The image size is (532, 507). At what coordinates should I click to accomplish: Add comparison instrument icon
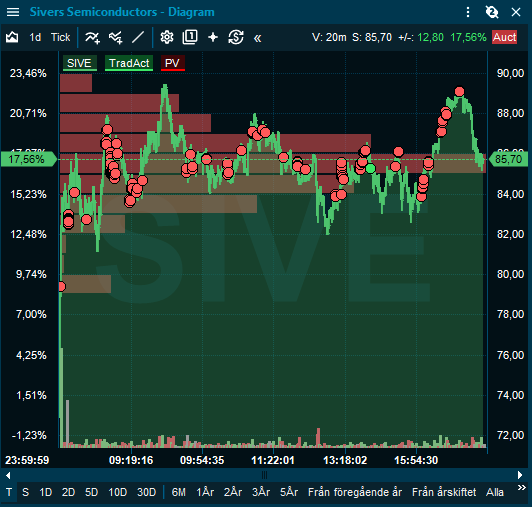[x=115, y=37]
